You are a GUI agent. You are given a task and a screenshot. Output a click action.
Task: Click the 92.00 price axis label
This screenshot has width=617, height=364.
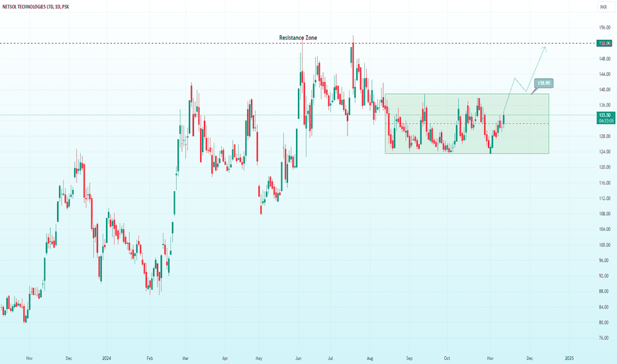[x=604, y=276]
